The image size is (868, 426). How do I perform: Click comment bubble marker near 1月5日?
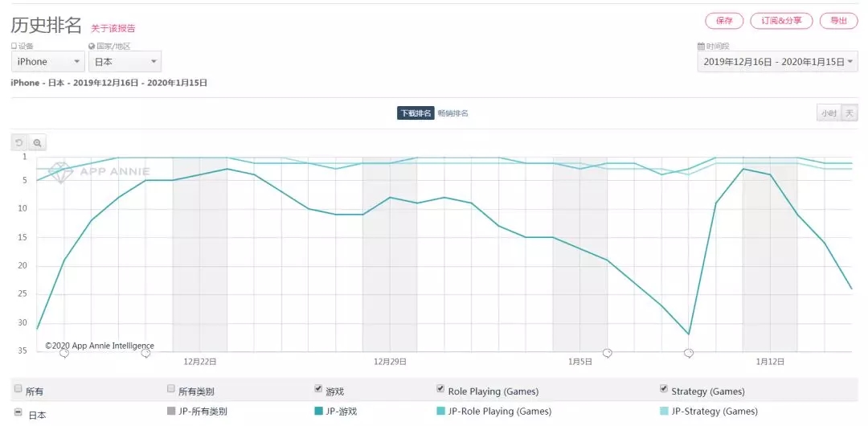tap(608, 353)
